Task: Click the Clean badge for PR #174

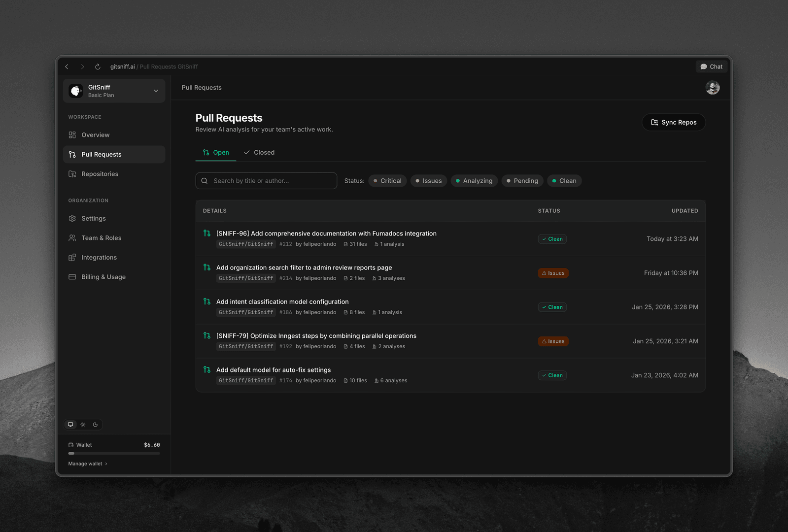Action: tap(552, 375)
